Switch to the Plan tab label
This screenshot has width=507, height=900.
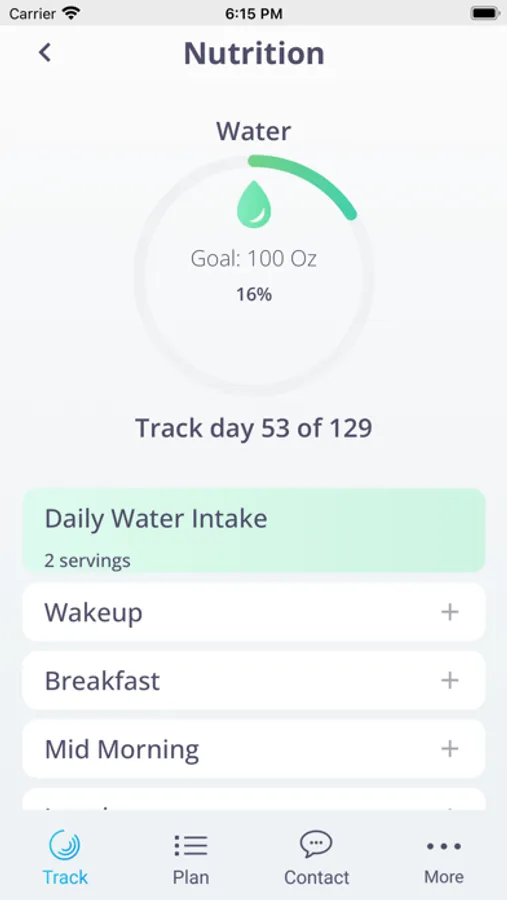(x=191, y=877)
